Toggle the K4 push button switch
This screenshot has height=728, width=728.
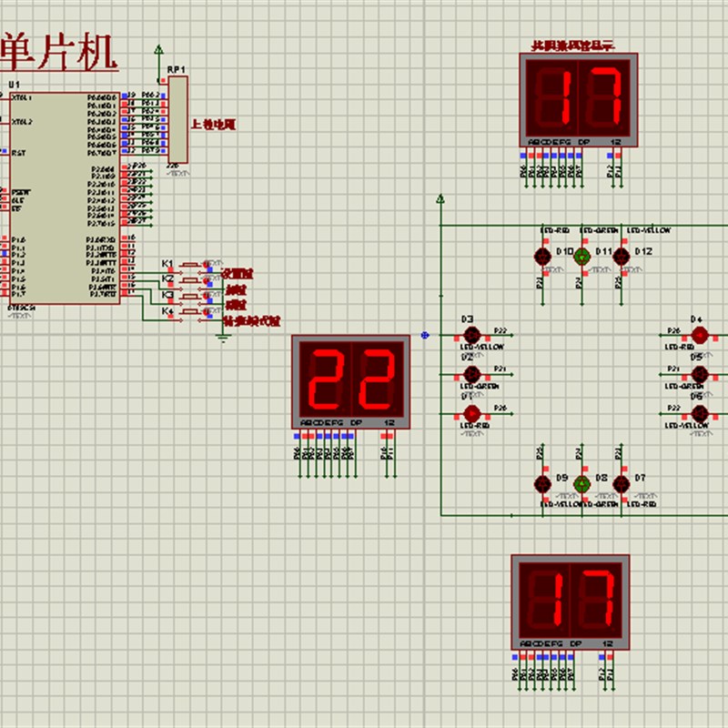[190, 312]
